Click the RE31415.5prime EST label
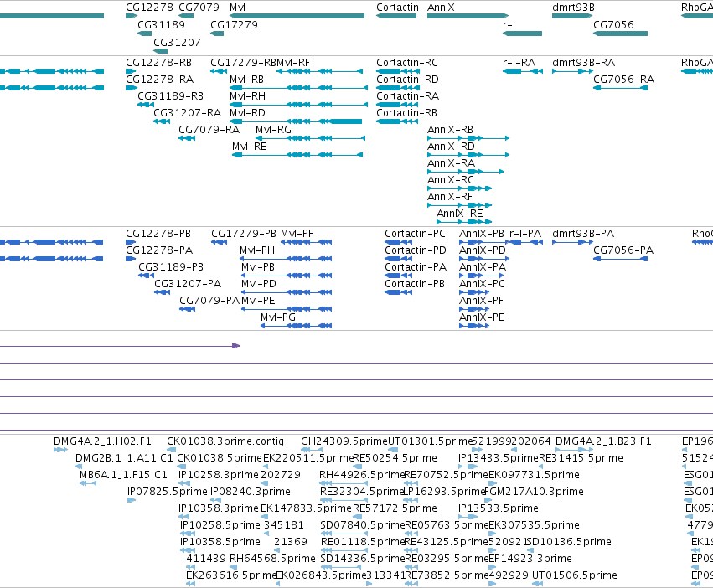Viewport: 713px width, 588px height. (581, 458)
